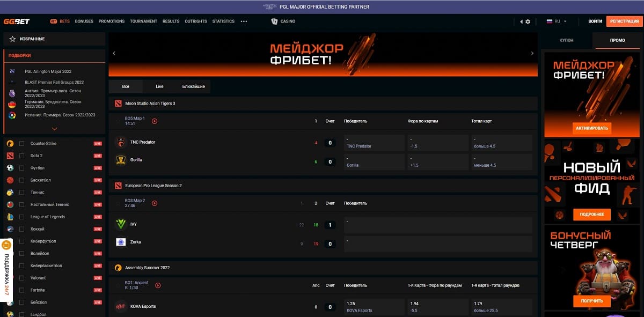The width and height of the screenshot is (644, 317).
Task: Click the Регистрация button
Action: [624, 21]
